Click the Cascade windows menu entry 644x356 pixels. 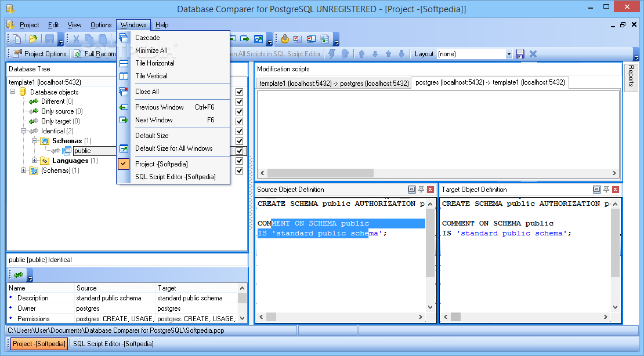point(173,37)
